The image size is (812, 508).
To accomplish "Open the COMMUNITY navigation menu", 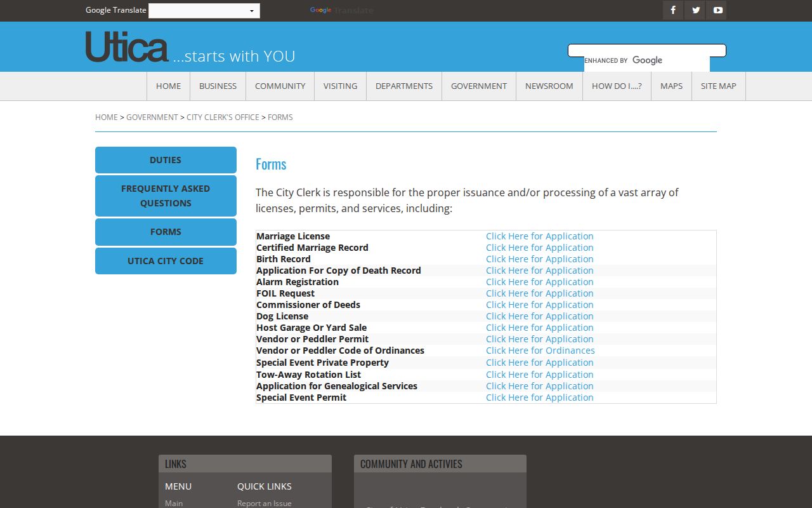I will click(x=280, y=86).
